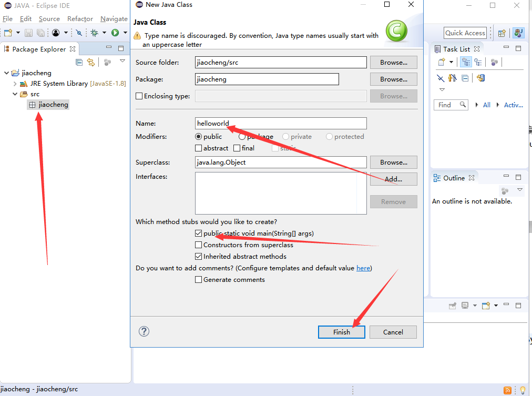Collapse the jiaocheng project node
This screenshot has width=532, height=396.
(6, 73)
